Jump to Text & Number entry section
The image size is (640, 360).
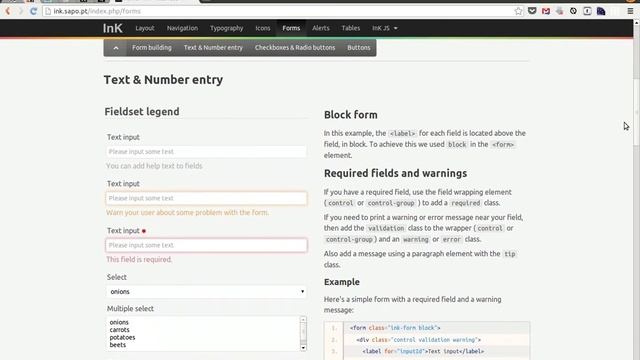tap(213, 48)
